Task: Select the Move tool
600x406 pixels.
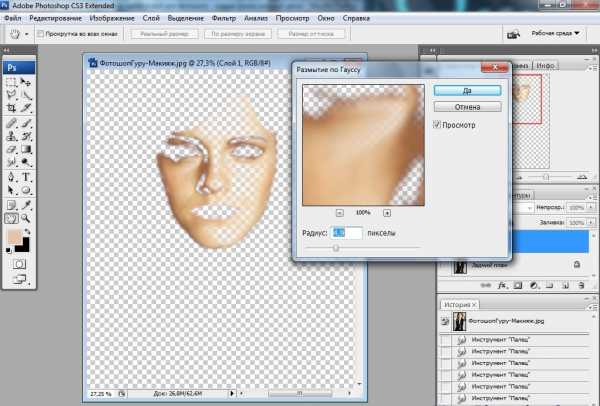Action: point(26,82)
